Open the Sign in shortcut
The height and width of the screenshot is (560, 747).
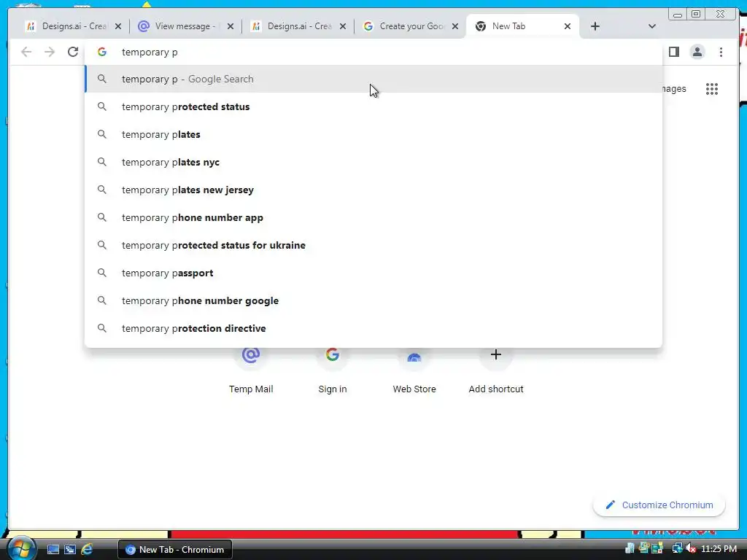pyautogui.click(x=333, y=371)
